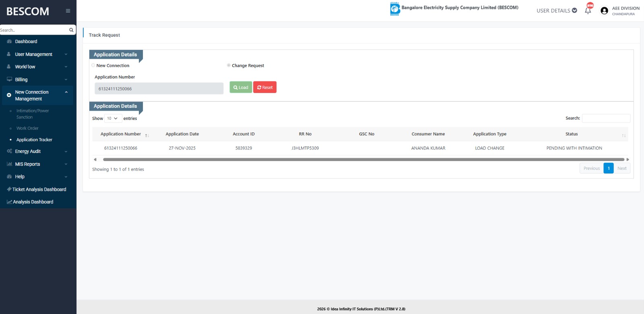Go to Ticket Analysis Dashboard
The height and width of the screenshot is (314, 644).
[x=39, y=189]
